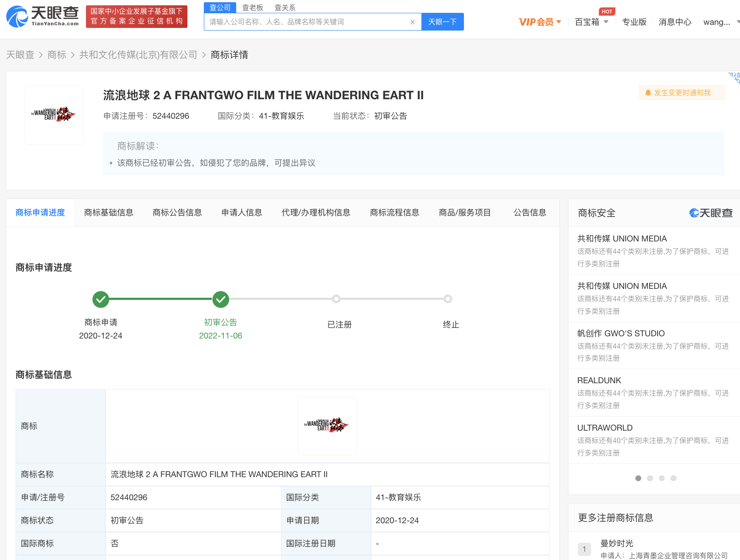
Task: Select the 商标申请 completed step checkmark
Action: tap(101, 299)
